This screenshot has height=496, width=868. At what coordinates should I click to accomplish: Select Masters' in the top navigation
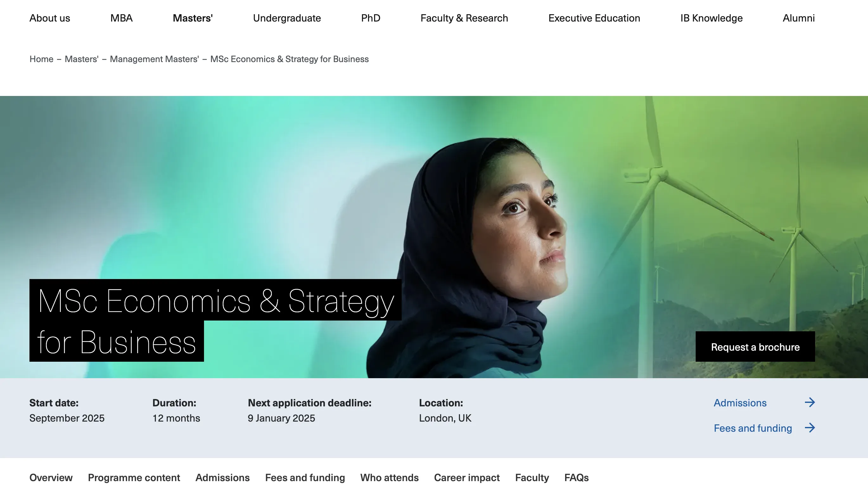coord(193,18)
